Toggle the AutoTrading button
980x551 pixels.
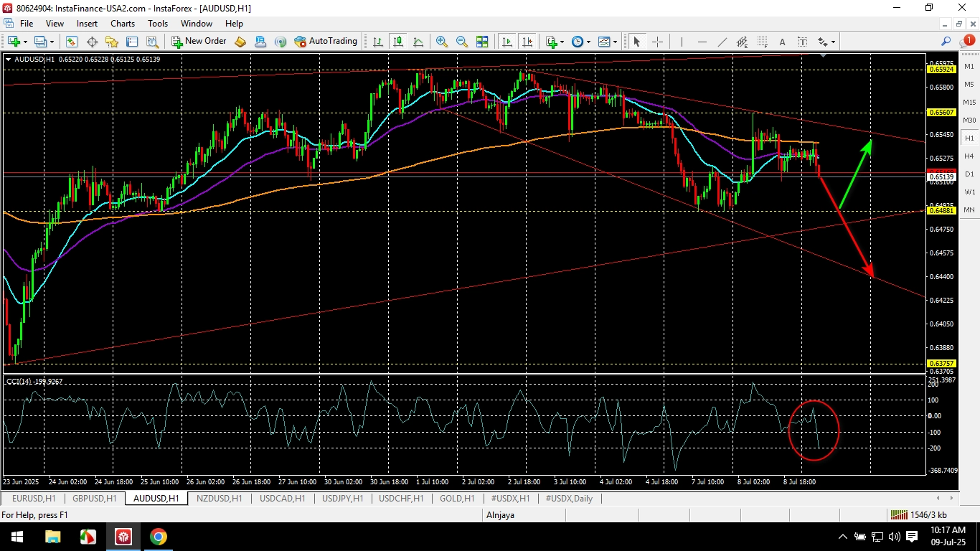click(326, 42)
